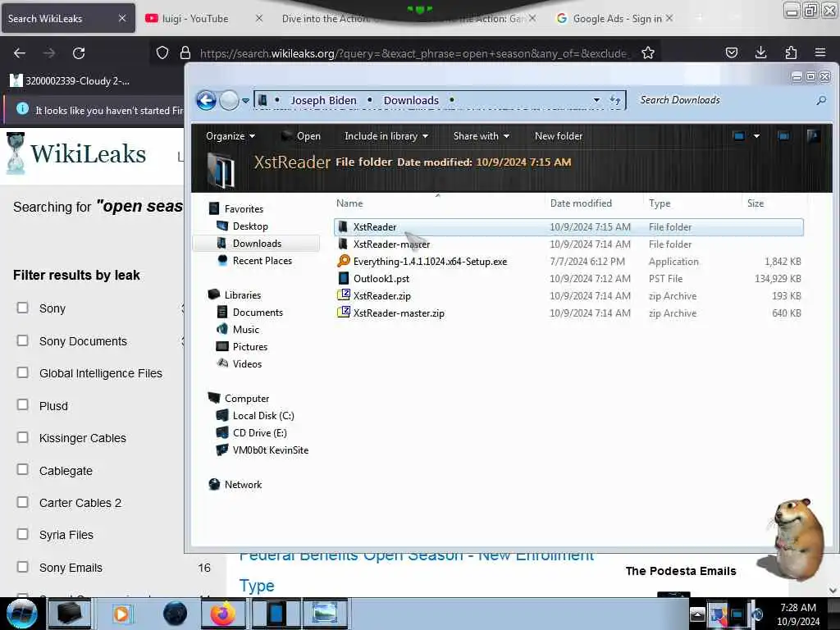Check the Syria Files filter
The width and height of the screenshot is (840, 630).
(22, 534)
